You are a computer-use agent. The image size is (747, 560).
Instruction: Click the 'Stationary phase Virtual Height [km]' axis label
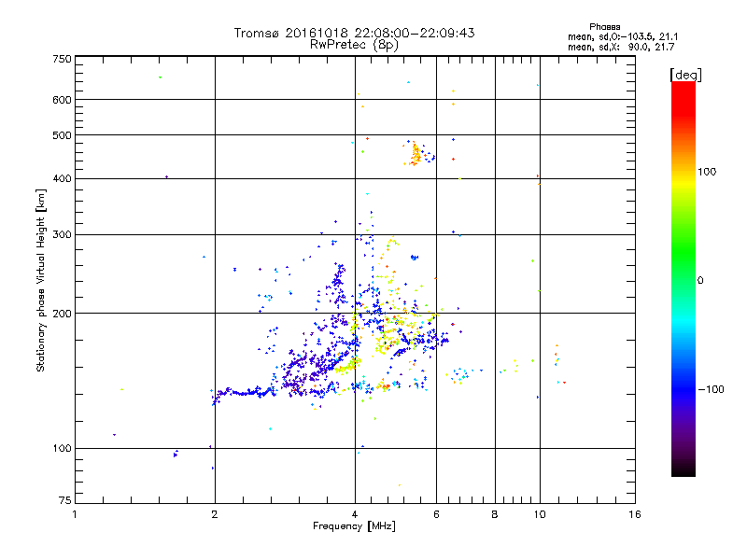click(41, 280)
